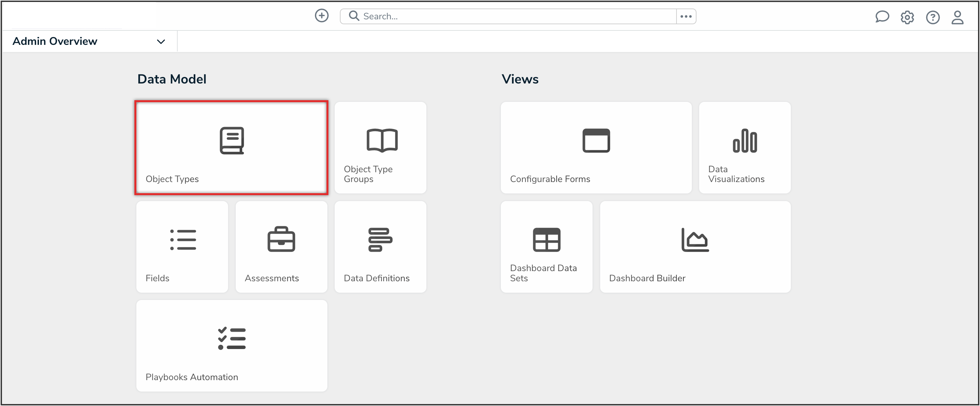This screenshot has height=406, width=980.
Task: Select Data Definitions
Action: tap(380, 247)
